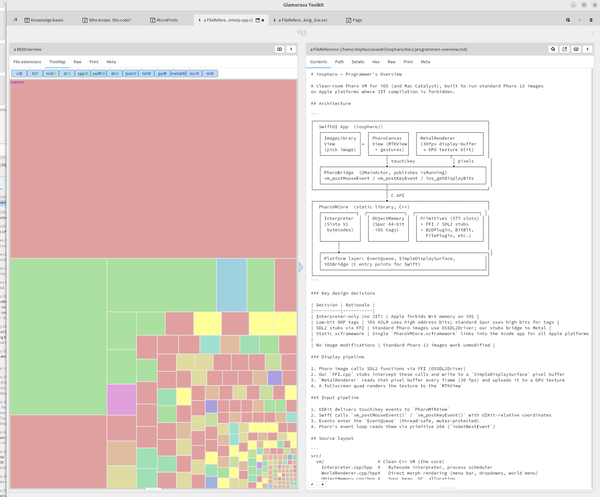Click the green status dot in top bar
This screenshot has height=497, width=600.
(580, 20)
